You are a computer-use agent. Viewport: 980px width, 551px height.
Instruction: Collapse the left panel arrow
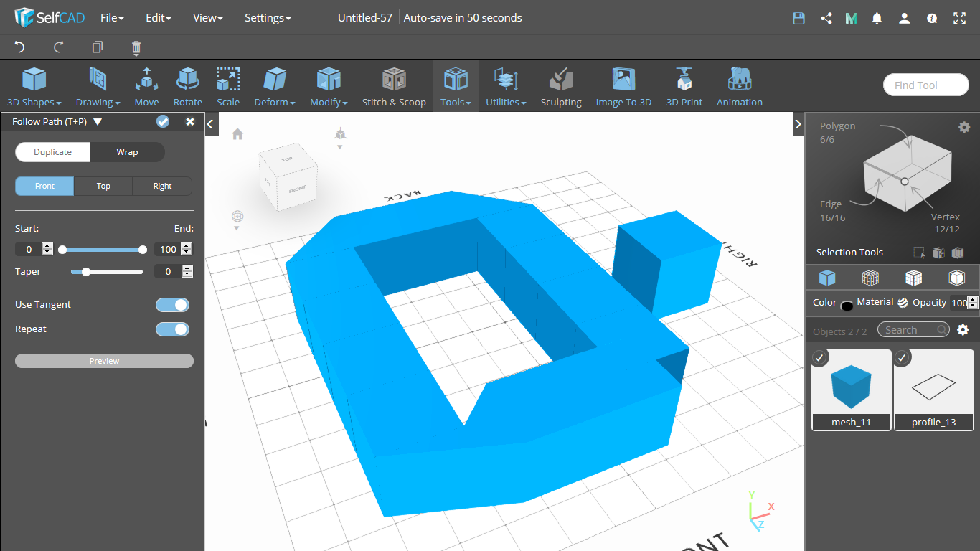click(210, 124)
